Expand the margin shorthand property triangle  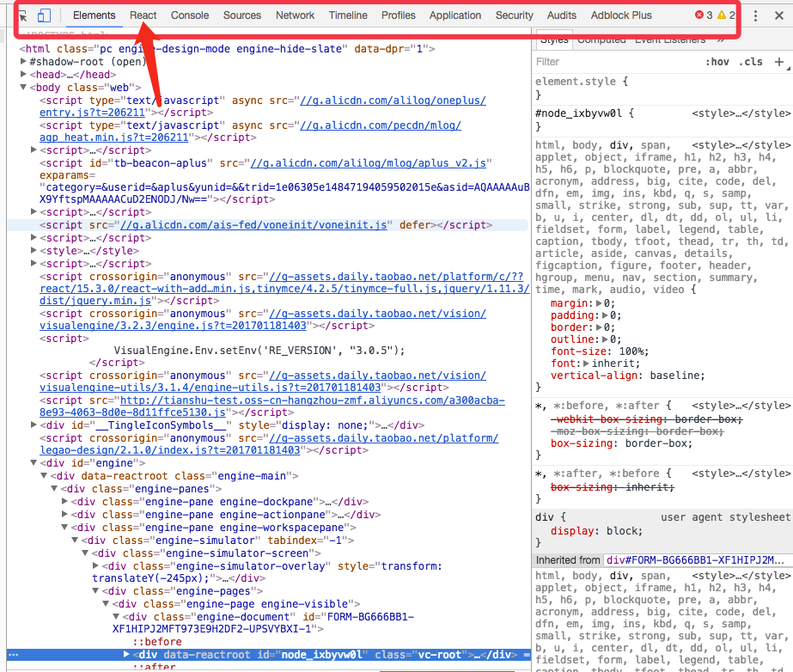600,303
